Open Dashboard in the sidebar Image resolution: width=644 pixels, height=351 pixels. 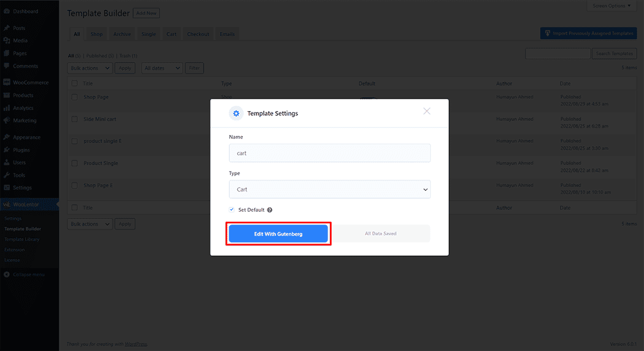tap(26, 11)
